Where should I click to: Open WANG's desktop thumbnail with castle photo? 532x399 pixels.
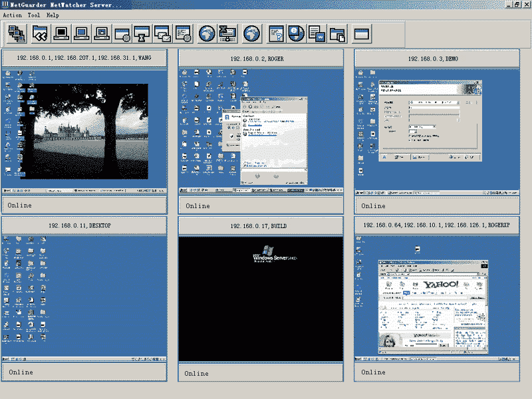click(84, 131)
